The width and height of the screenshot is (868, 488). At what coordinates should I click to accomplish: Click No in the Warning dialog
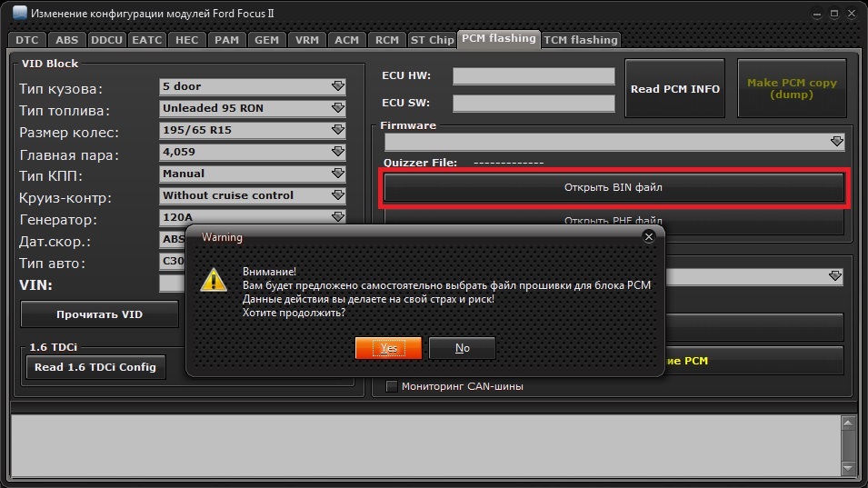pos(462,348)
